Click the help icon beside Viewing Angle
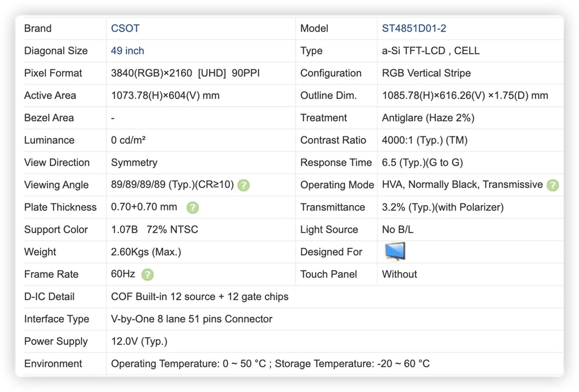The height and width of the screenshot is (392, 579). coord(243,185)
